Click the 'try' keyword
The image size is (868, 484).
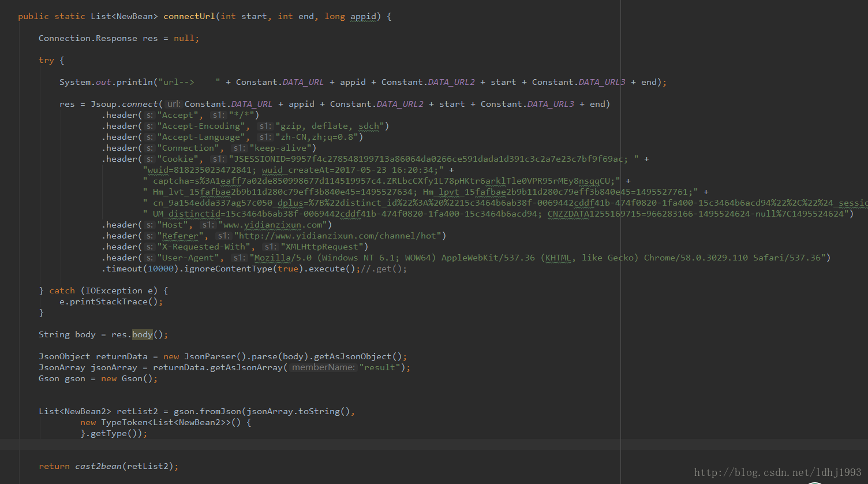(x=46, y=60)
